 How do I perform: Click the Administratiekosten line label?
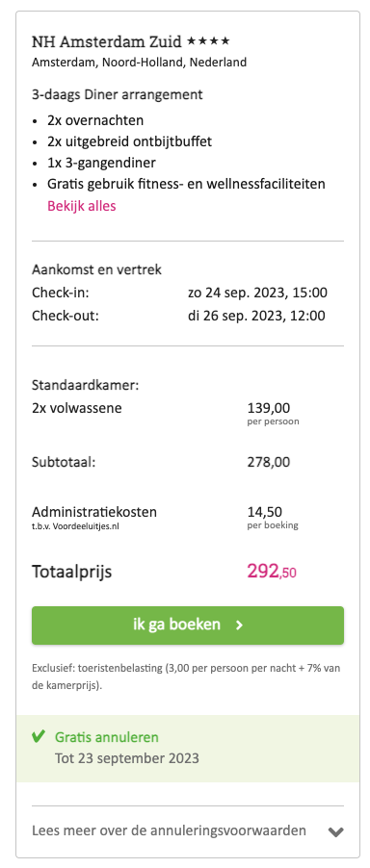coord(94,512)
